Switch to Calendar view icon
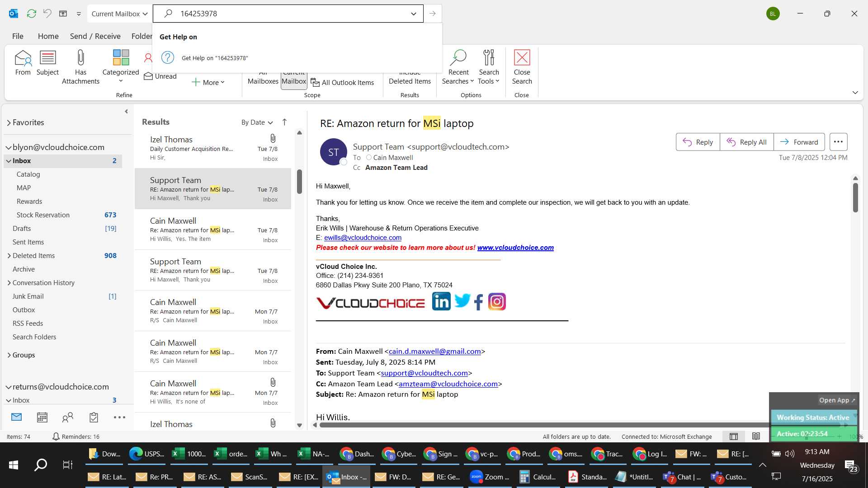The image size is (868, 488). [42, 417]
